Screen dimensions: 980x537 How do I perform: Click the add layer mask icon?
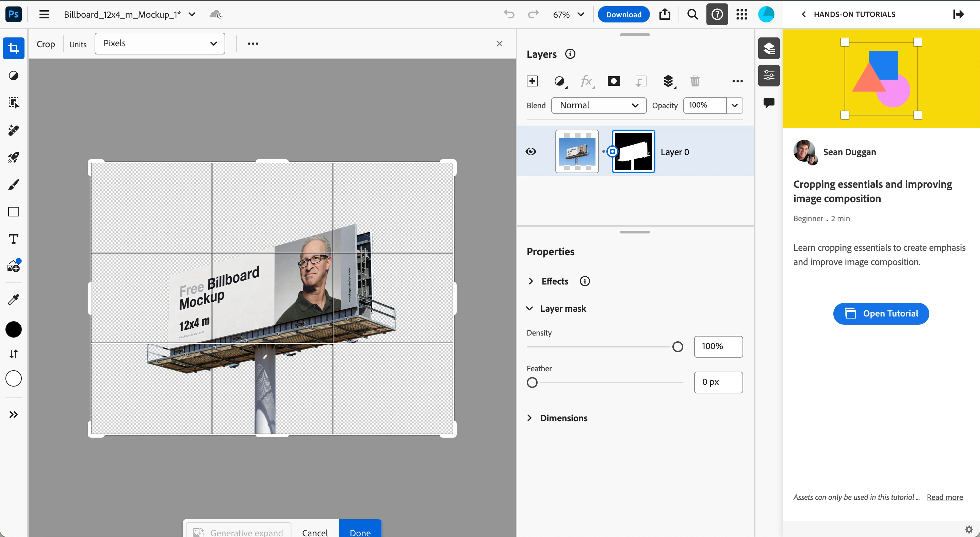pyautogui.click(x=613, y=81)
